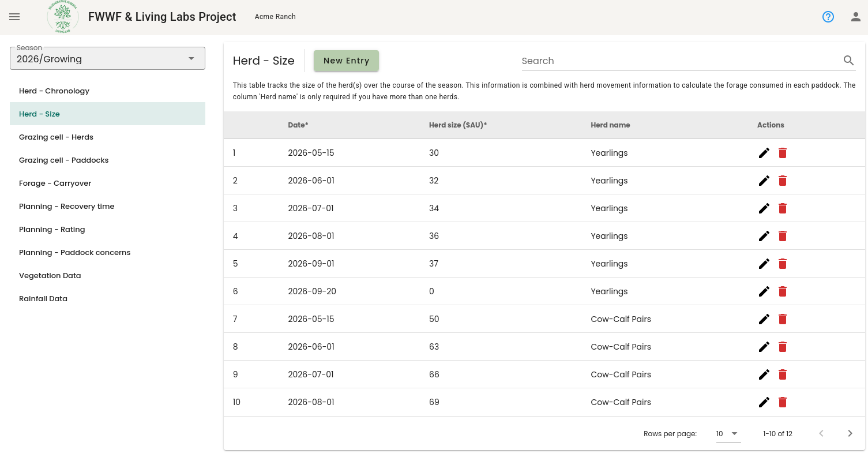Image resolution: width=868 pixels, height=476 pixels.
Task: Delete row 3 with herd size 34
Action: tap(783, 208)
